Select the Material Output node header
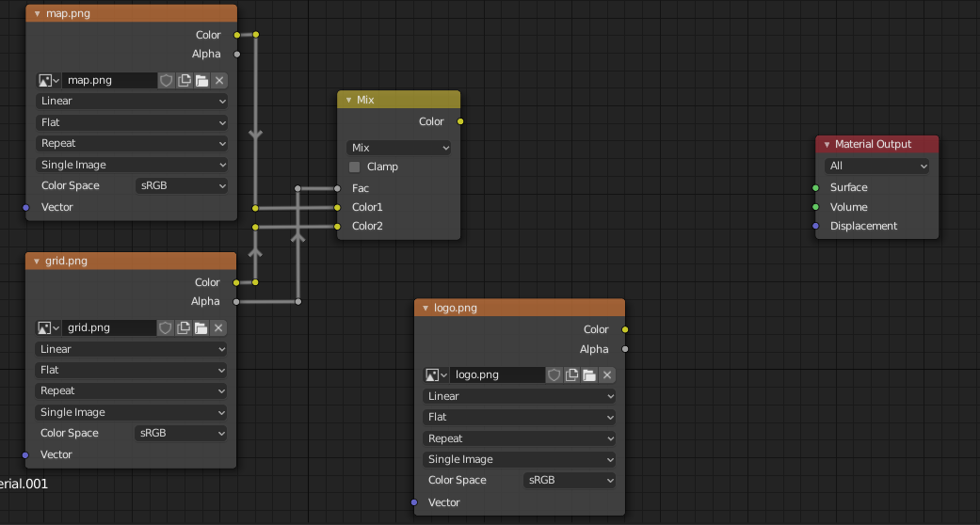Viewport: 980px width, 525px height. pyautogui.click(x=876, y=144)
